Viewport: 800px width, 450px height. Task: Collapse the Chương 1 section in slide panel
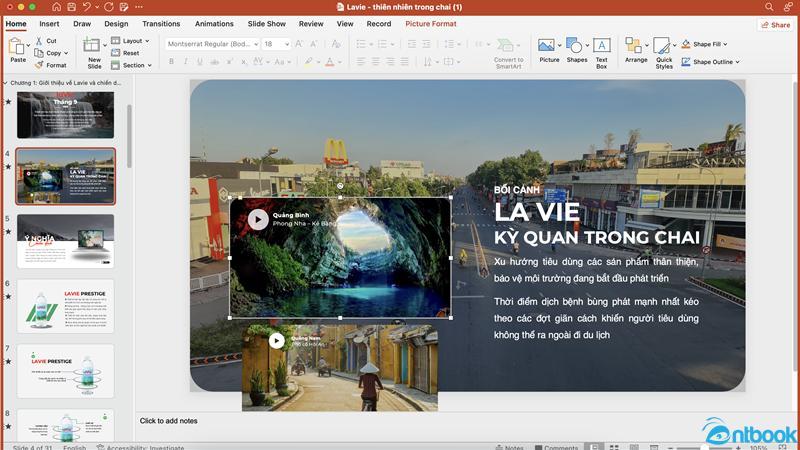(x=6, y=83)
